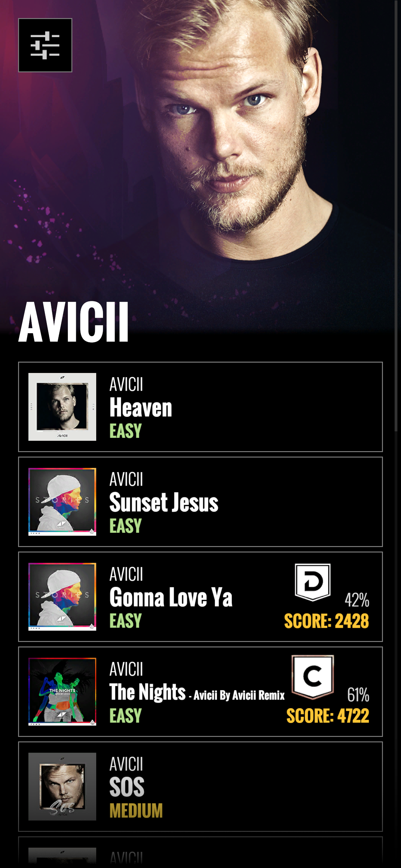The width and height of the screenshot is (401, 868).
Task: Tap the C grade badge on The Nights
Action: [313, 677]
